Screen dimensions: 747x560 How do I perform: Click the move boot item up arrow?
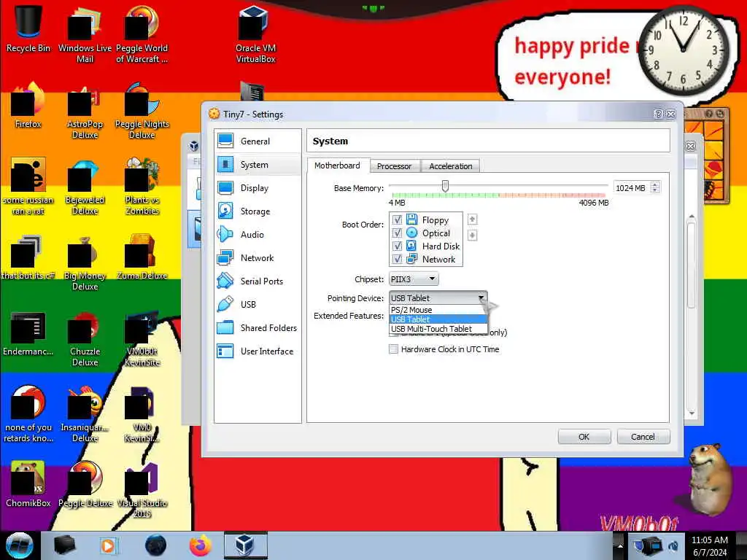tap(472, 219)
